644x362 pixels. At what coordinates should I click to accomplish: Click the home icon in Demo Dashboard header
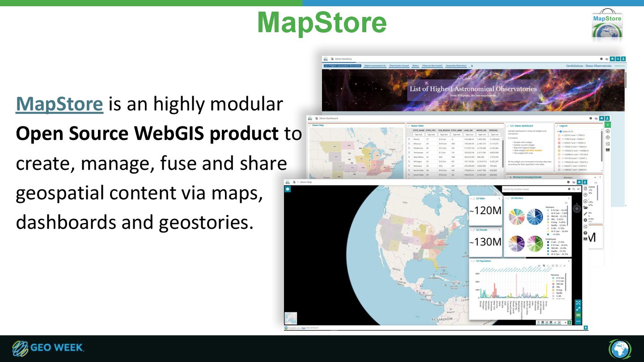coord(602,118)
